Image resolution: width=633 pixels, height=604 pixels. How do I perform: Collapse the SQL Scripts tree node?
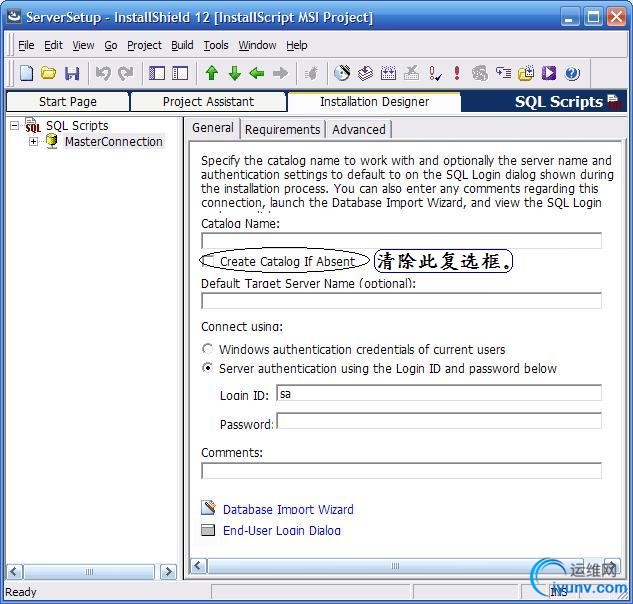coord(14,126)
